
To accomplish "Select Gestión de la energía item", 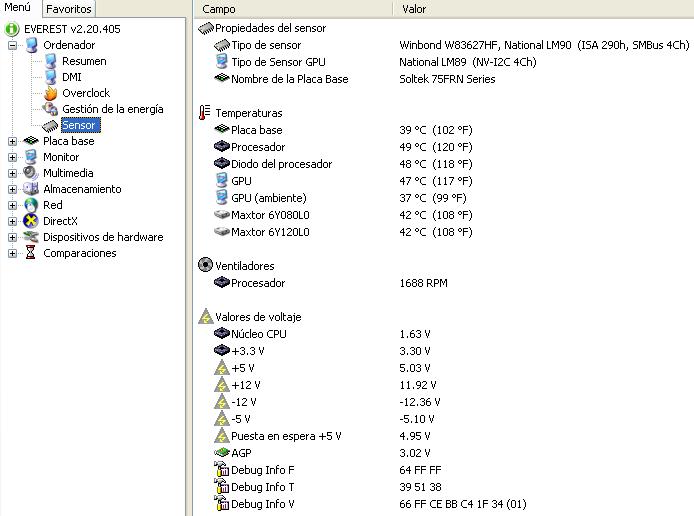I will pyautogui.click(x=113, y=109).
